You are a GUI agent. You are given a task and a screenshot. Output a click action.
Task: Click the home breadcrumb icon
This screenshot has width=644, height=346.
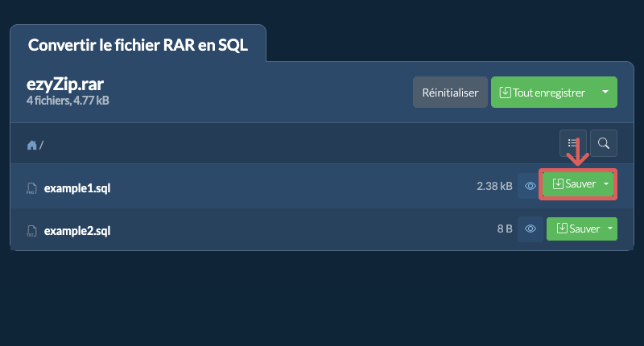[31, 145]
